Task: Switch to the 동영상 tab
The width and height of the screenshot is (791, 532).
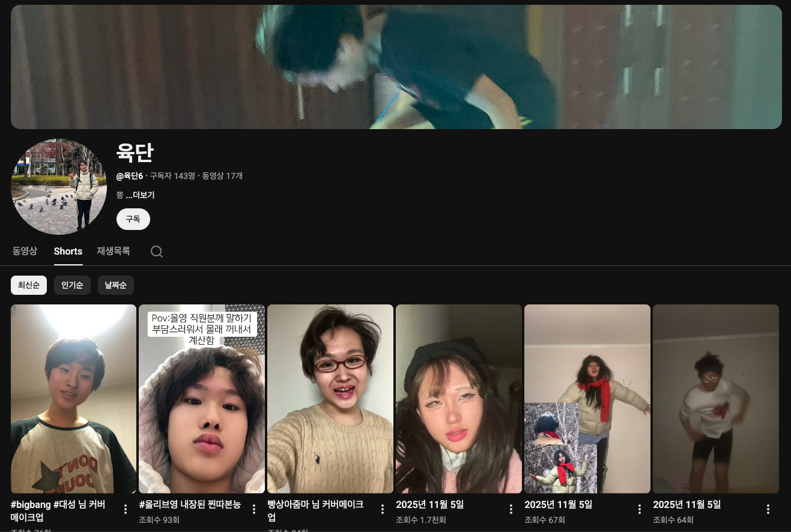Action: [x=25, y=251]
